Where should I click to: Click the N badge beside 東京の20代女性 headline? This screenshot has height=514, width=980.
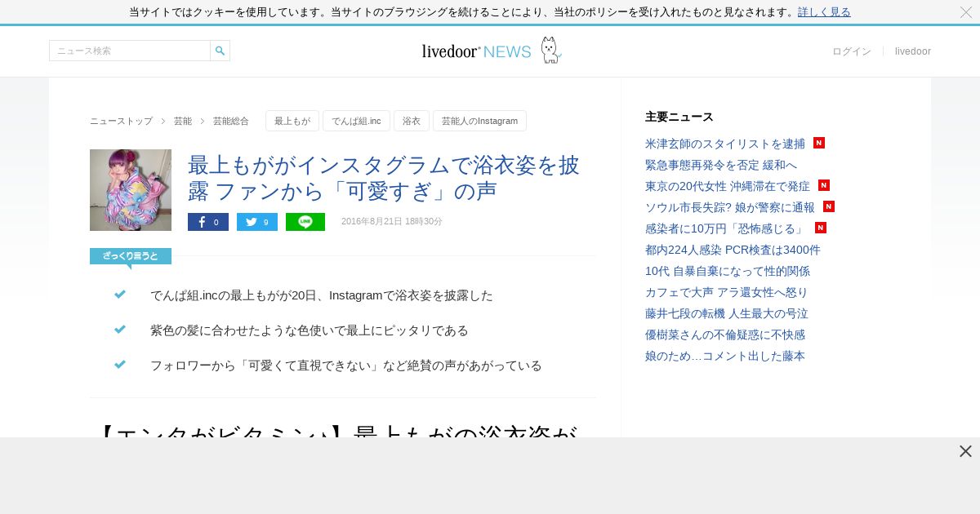[824, 185]
